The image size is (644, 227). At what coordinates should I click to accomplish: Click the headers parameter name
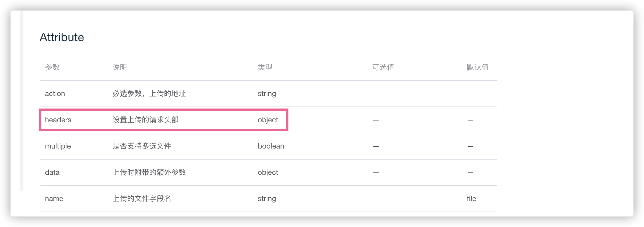(58, 120)
